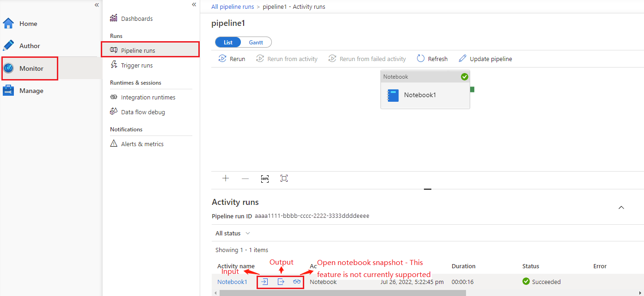Select the List view toggle

coord(227,42)
